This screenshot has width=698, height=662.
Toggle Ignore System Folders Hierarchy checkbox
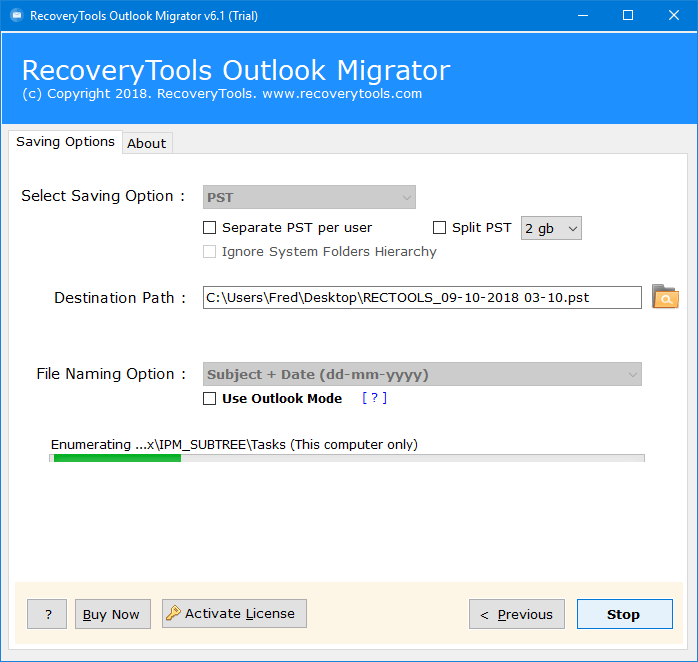[x=209, y=252]
